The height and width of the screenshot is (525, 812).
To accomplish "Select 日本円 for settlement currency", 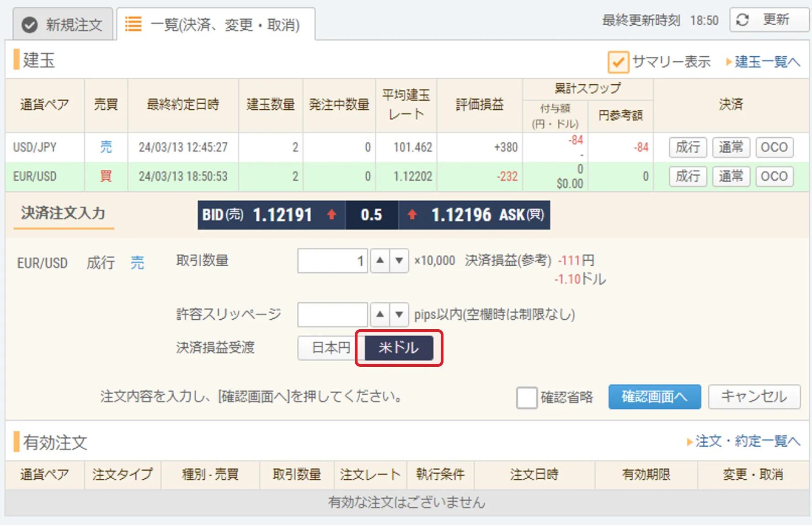I will coord(331,348).
